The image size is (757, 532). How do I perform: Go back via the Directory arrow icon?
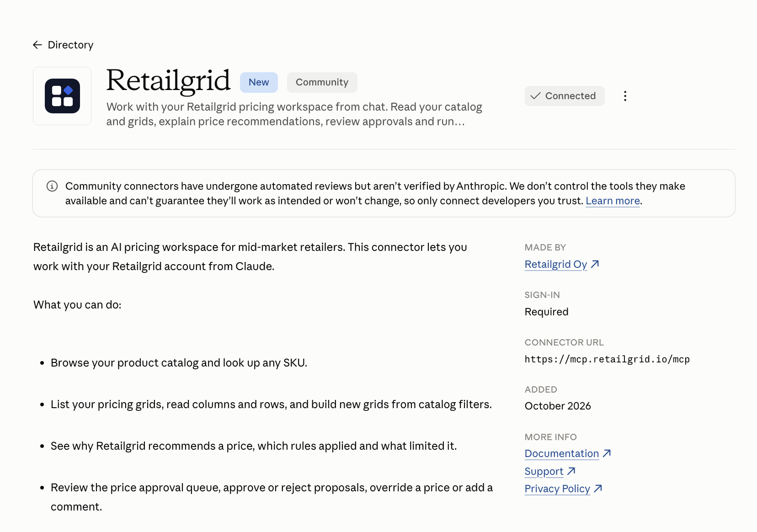[37, 45]
